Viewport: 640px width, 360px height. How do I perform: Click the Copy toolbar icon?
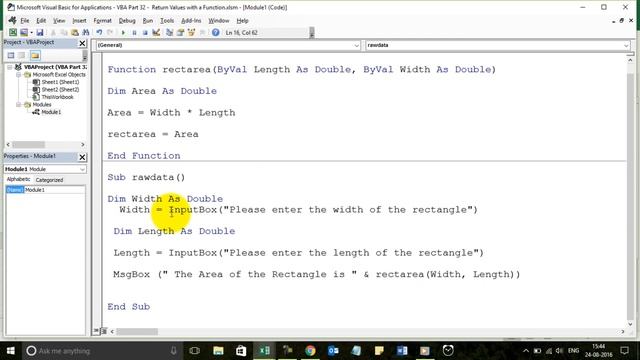click(64, 32)
